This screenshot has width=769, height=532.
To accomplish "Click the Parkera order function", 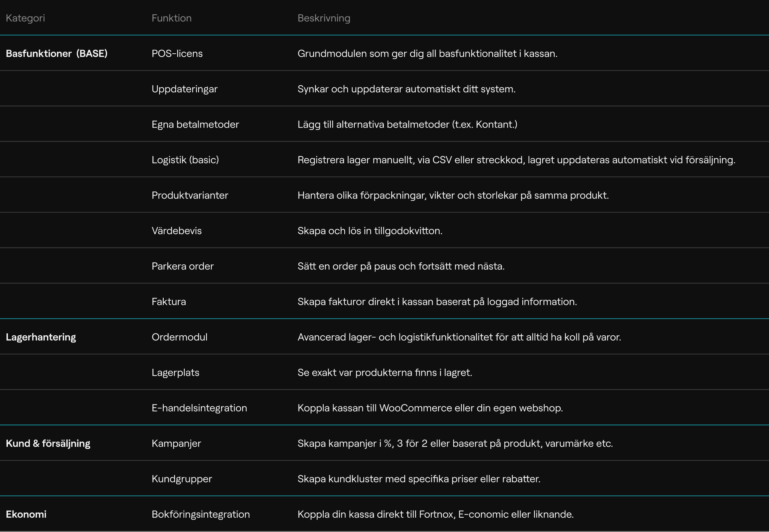I will click(182, 266).
